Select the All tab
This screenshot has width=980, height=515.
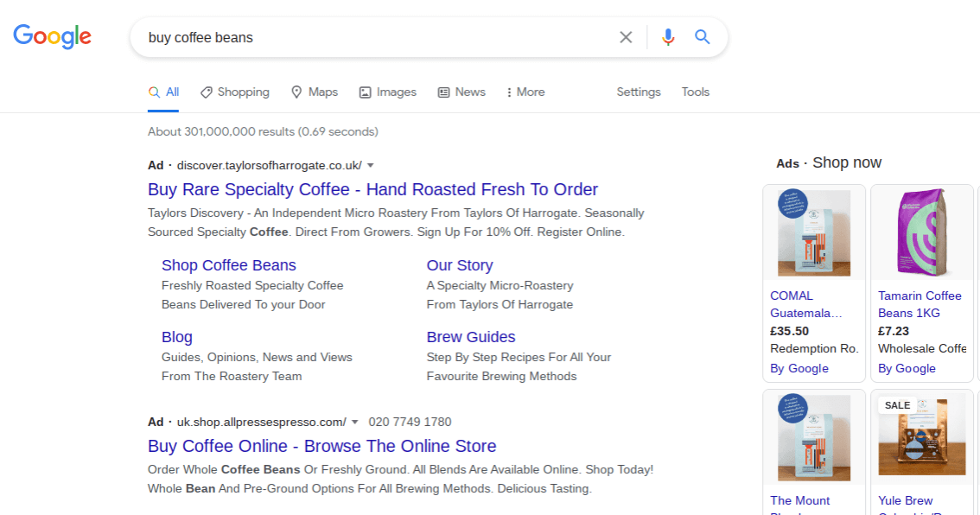tap(163, 92)
